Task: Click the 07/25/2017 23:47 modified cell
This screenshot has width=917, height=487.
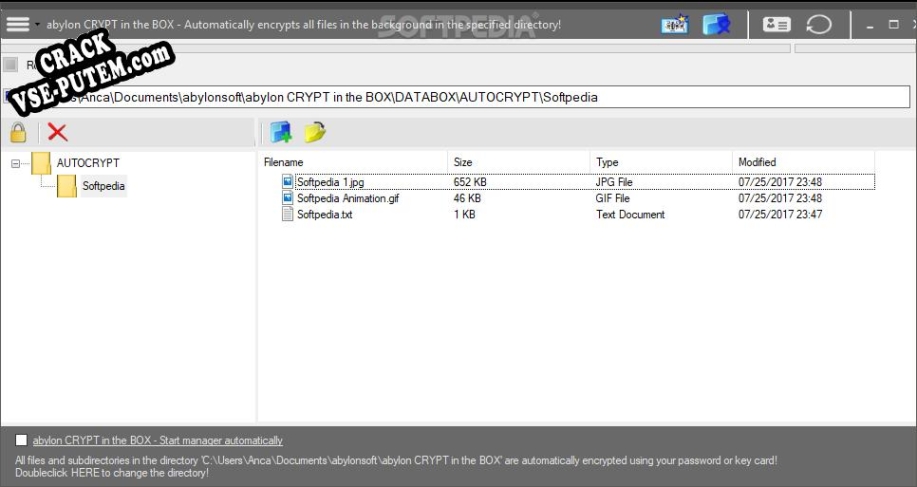Action: [780, 215]
